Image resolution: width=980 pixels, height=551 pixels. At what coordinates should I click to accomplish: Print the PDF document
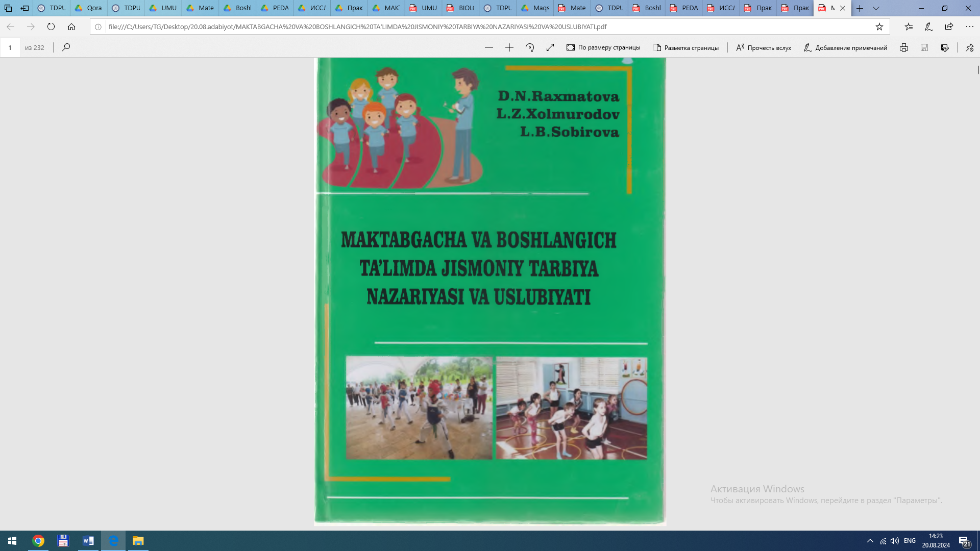(x=903, y=47)
